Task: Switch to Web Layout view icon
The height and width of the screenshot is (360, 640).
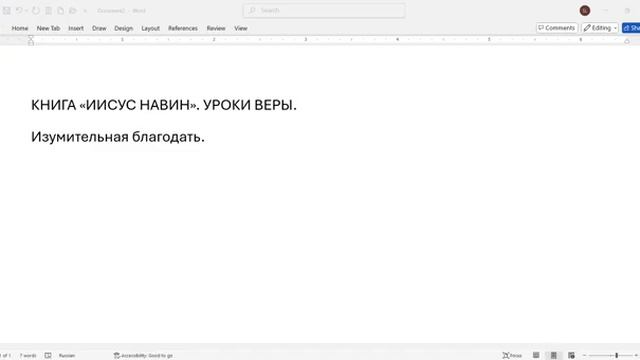Action: click(571, 356)
